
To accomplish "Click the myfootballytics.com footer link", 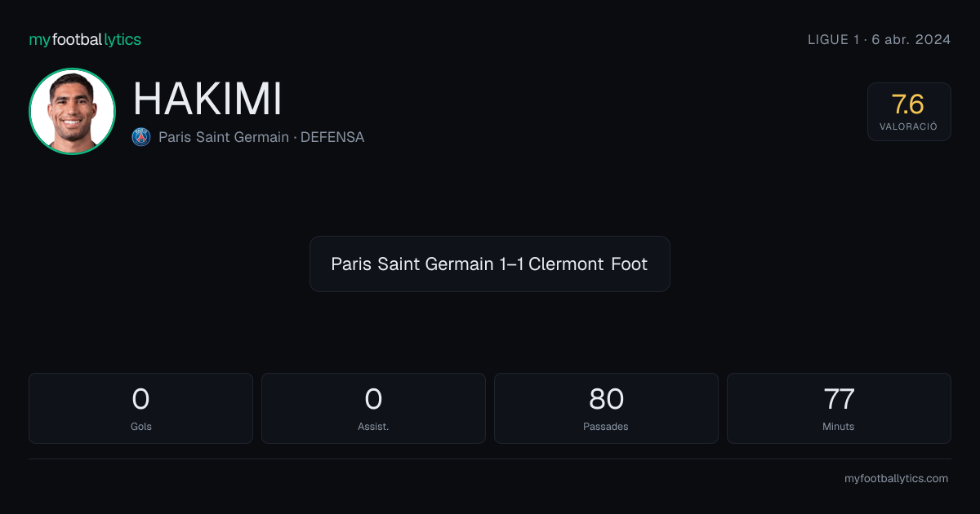I will coord(896,479).
